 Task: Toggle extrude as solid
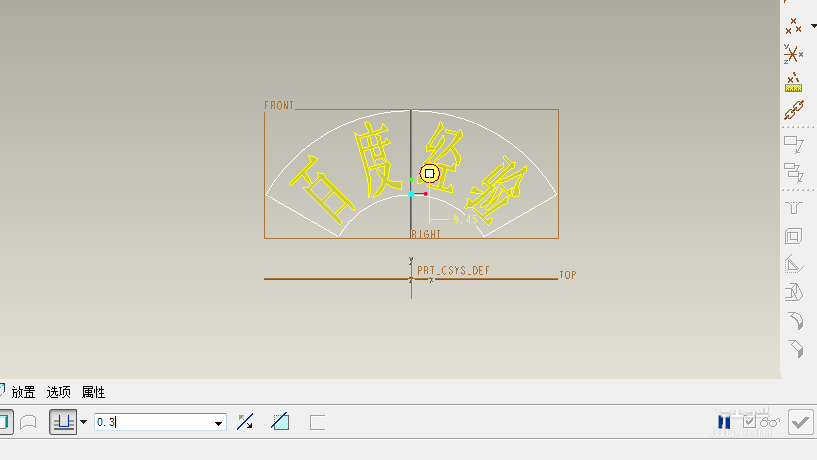(5, 422)
